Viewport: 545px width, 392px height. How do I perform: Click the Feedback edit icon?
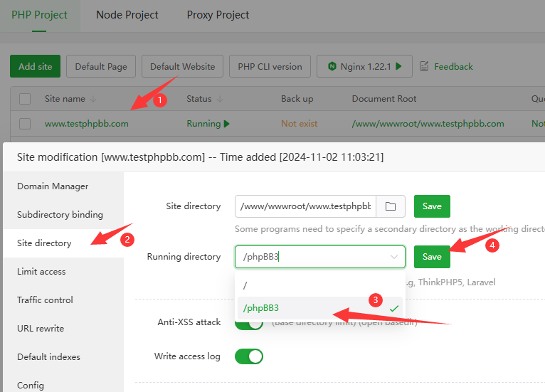[424, 66]
